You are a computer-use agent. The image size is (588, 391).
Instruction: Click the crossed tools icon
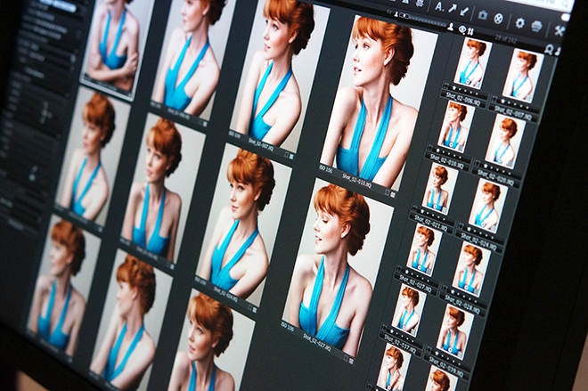click(559, 30)
